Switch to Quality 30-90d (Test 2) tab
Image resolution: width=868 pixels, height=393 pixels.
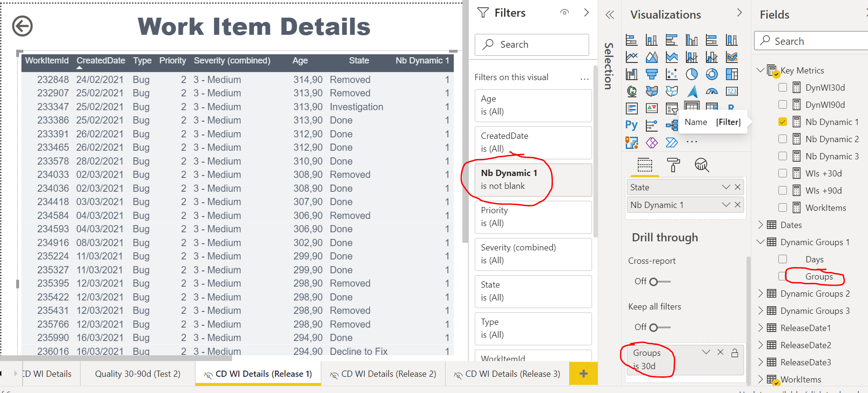tap(138, 374)
